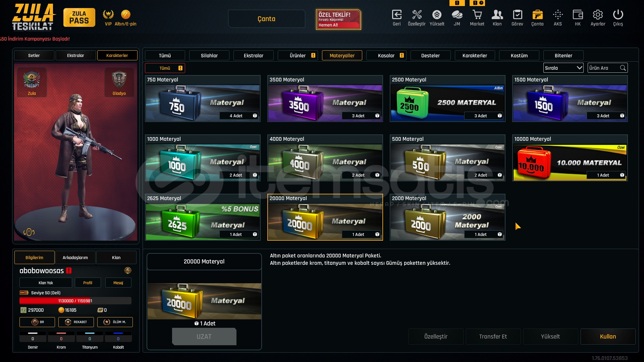Click the Kullan button
This screenshot has width=644, height=362.
tap(608, 337)
